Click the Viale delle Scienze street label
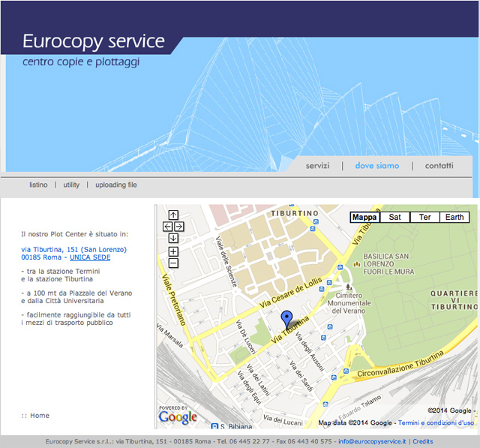Viewport: 480px width, 448px height. click(x=226, y=261)
